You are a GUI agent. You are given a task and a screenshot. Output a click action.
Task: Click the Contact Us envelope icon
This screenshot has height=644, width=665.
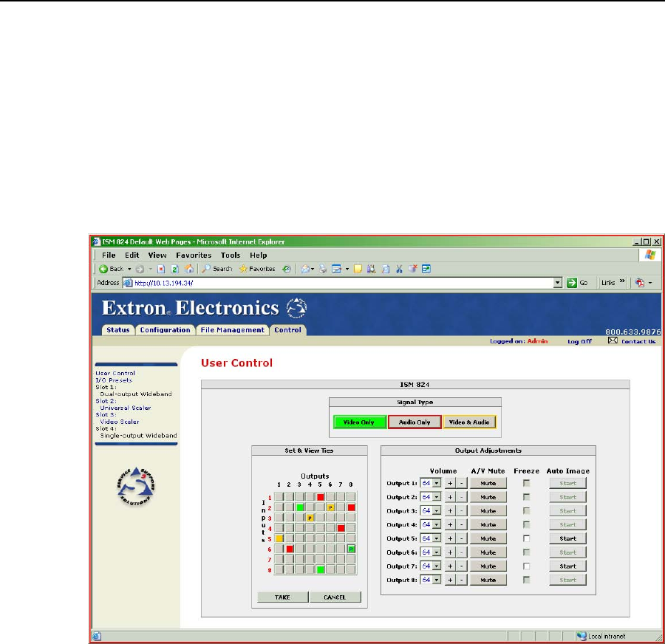coord(613,340)
